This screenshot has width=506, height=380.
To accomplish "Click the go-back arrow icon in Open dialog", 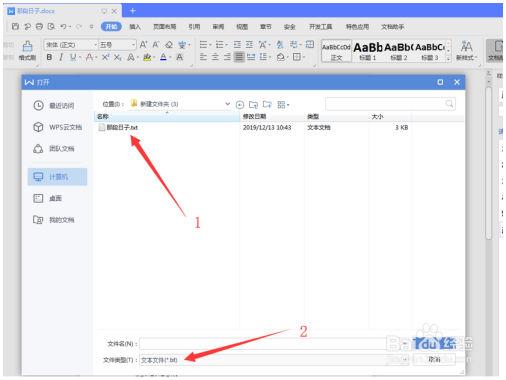I will tap(240, 105).
